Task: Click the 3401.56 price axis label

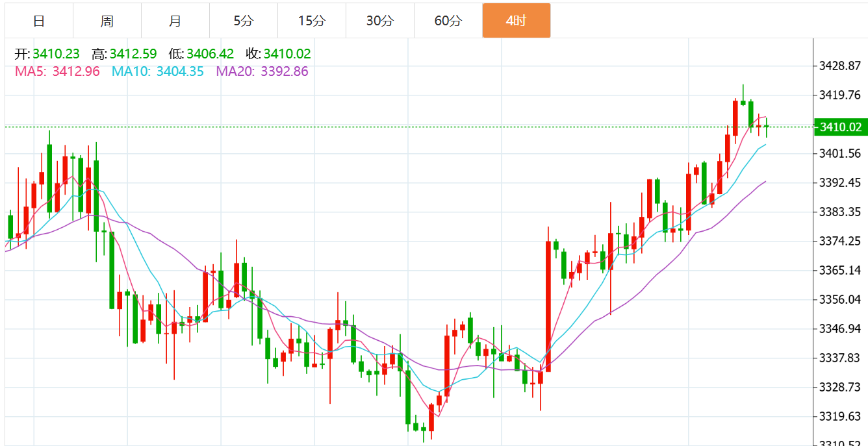Action: coord(840,154)
